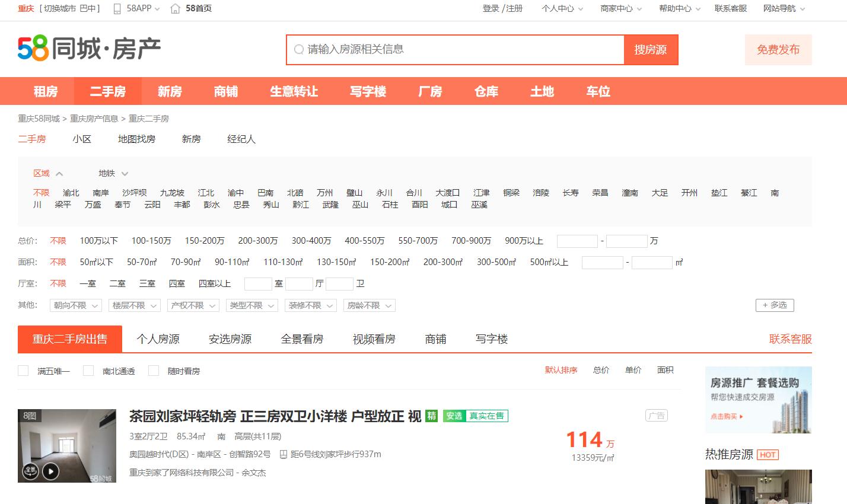Expand the 朝向不限 dropdown
The height and width of the screenshot is (504, 847).
click(x=75, y=305)
